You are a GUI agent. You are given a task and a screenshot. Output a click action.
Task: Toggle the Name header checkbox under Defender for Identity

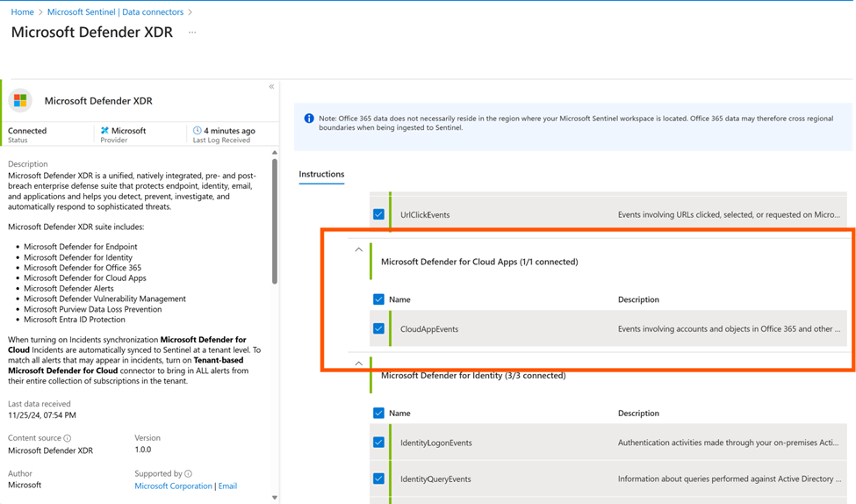click(x=378, y=413)
